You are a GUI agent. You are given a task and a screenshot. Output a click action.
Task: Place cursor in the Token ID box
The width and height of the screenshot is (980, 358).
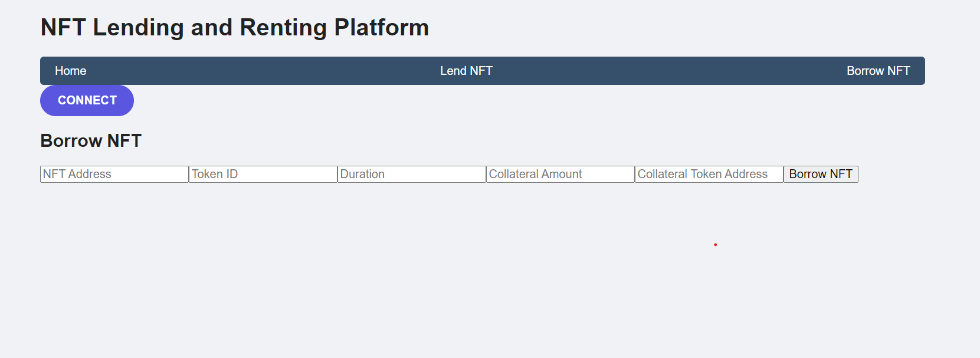pos(262,173)
